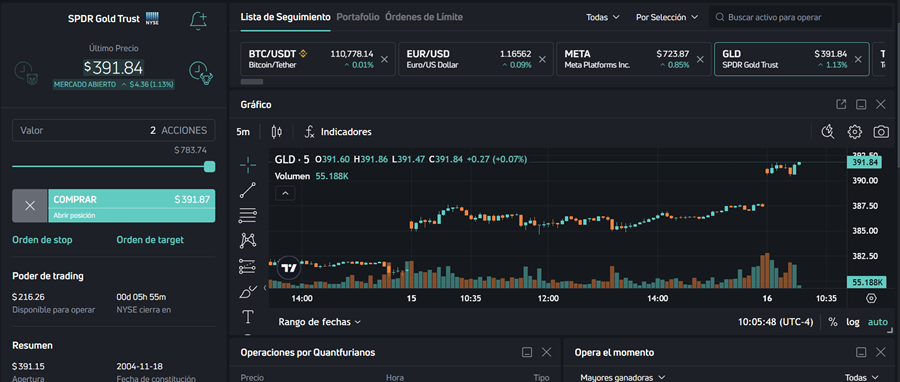Open Todas dropdown in Opera el momento

862,377
